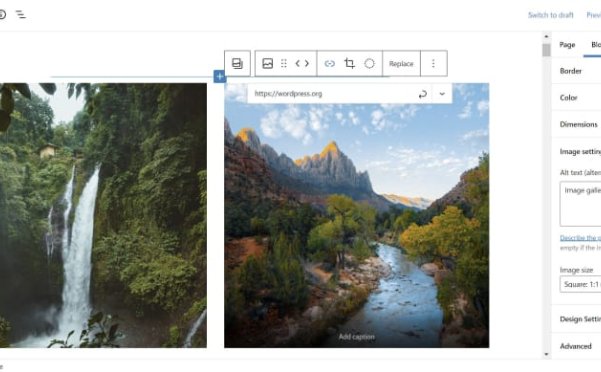Image resolution: width=601 pixels, height=372 pixels.
Task: Select the parent Gallery block button
Action: pos(237,63)
